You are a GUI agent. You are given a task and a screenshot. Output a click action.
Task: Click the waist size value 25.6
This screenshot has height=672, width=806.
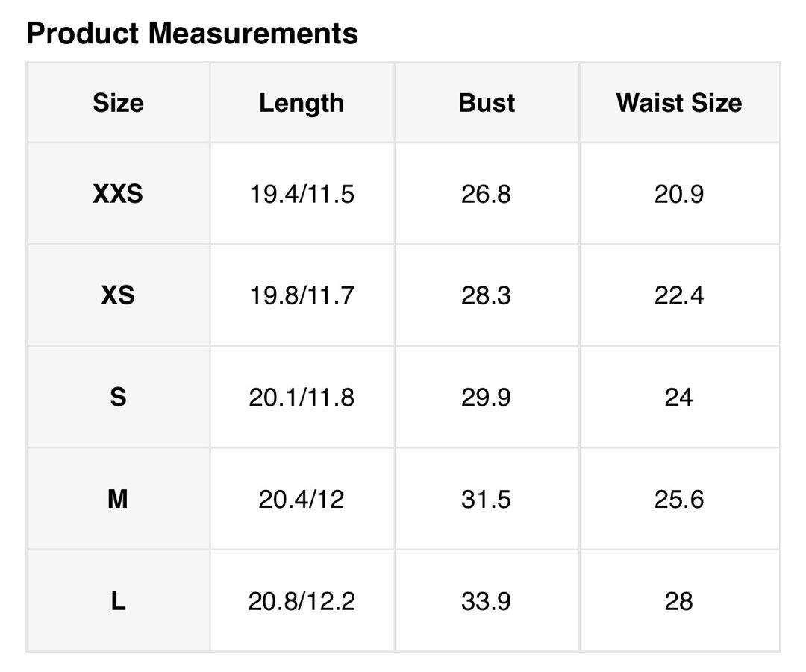tap(679, 500)
